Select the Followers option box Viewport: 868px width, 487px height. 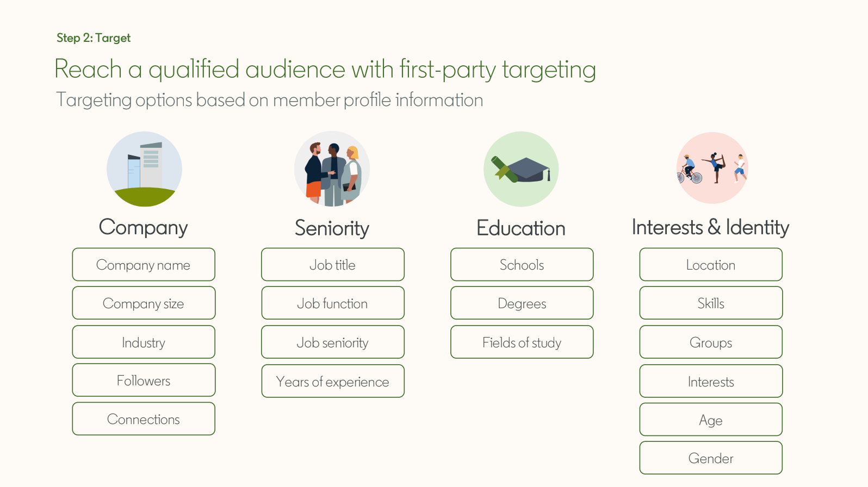click(144, 380)
